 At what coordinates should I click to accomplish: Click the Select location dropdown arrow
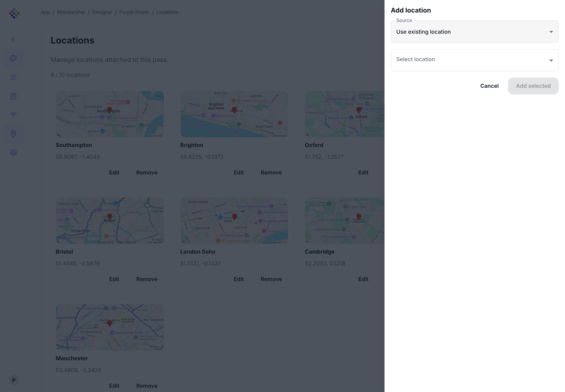tap(551, 60)
